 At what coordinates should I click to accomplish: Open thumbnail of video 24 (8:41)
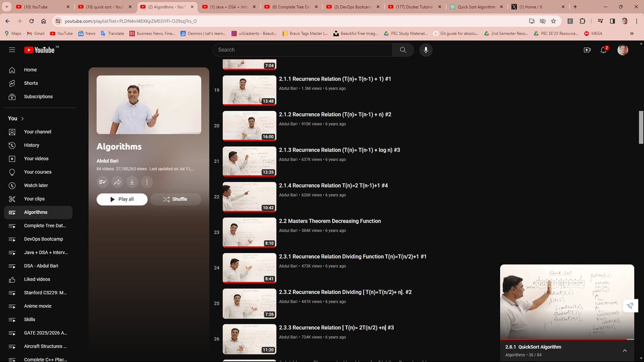250,268
